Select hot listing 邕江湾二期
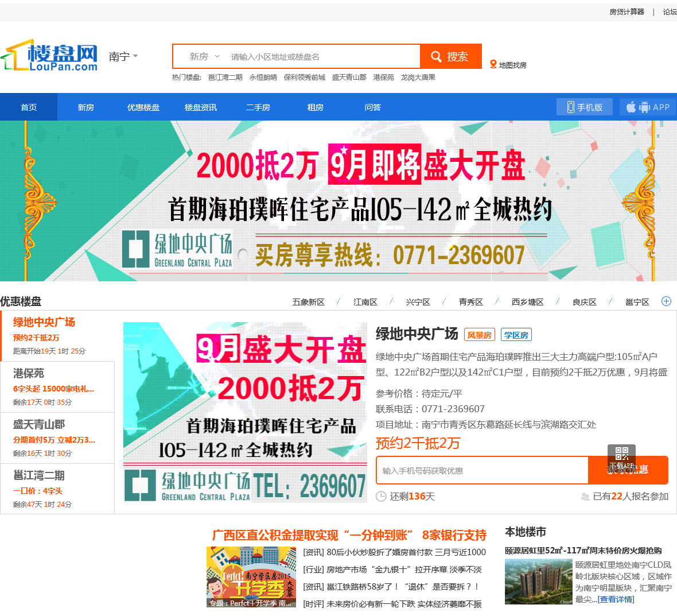Screen dimensions: 677x616 225,78
